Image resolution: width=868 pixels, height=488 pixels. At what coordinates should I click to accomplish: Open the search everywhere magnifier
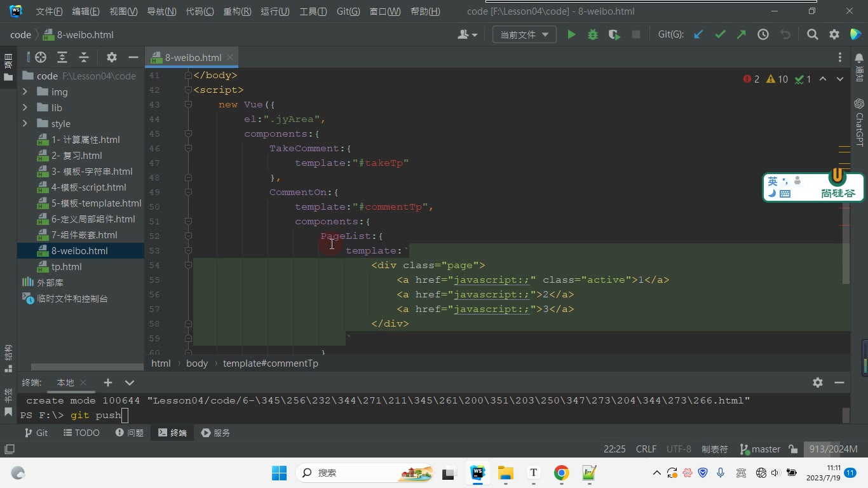point(812,35)
